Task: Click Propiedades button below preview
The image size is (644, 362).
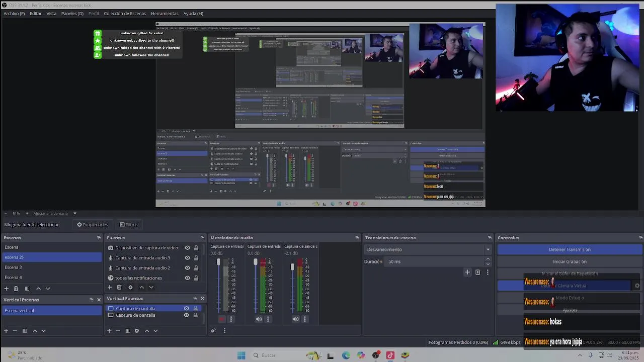Action: click(93, 225)
